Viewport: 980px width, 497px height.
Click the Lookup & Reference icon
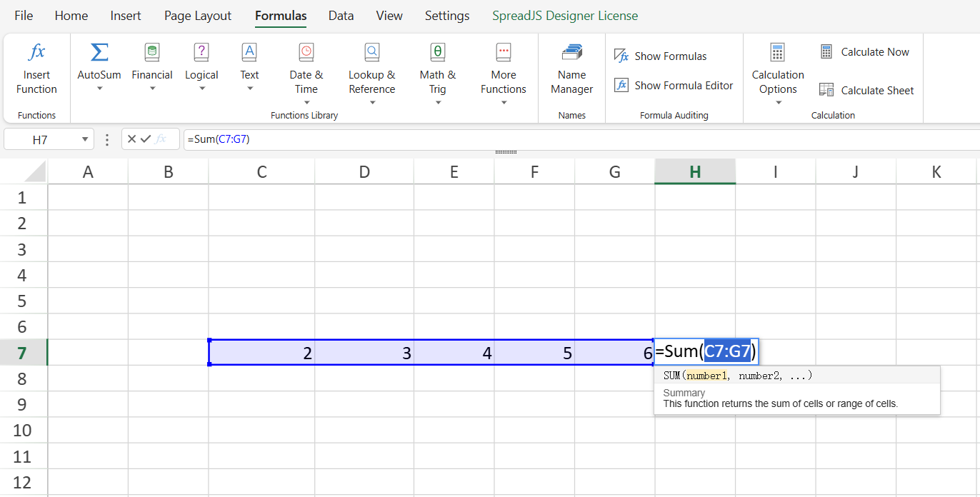pyautogui.click(x=372, y=52)
